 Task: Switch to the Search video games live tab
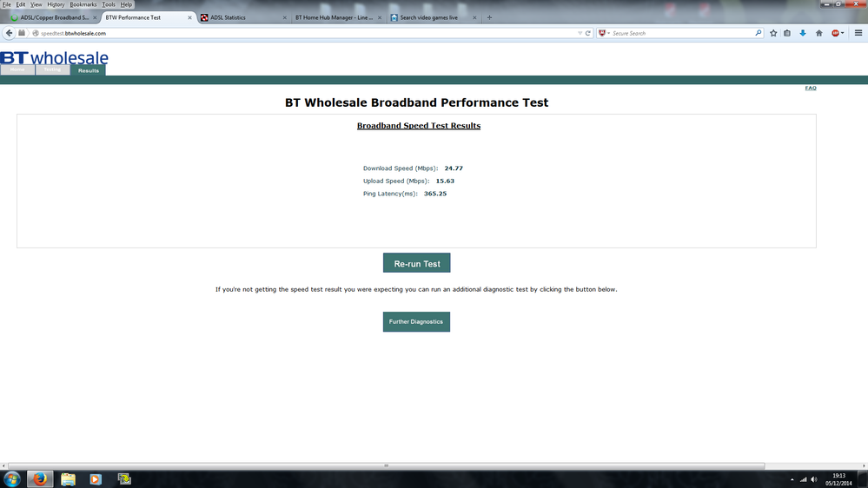point(434,17)
